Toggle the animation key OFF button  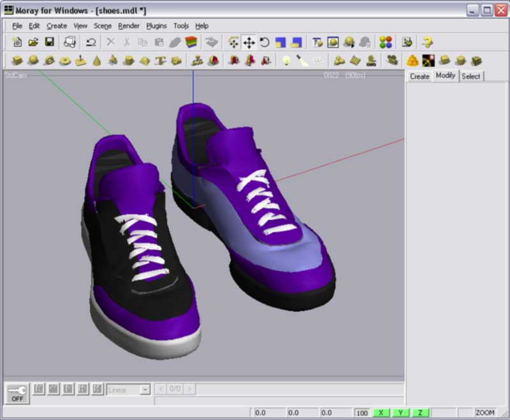[x=17, y=393]
